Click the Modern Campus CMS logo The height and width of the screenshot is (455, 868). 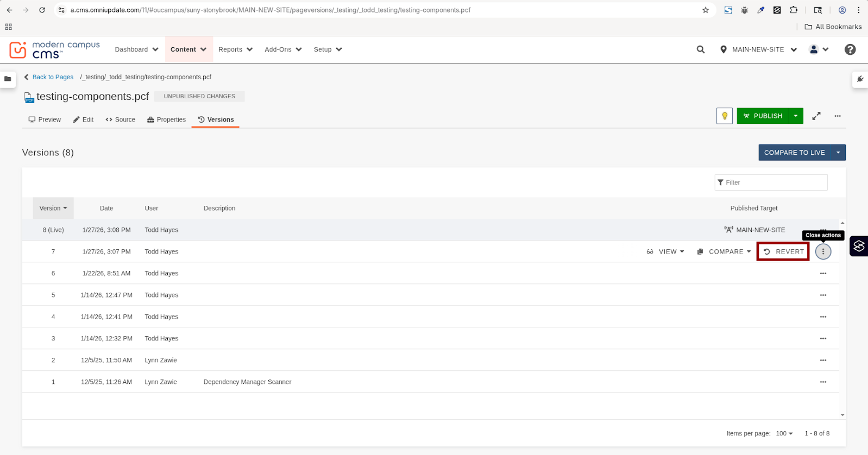[x=54, y=49]
